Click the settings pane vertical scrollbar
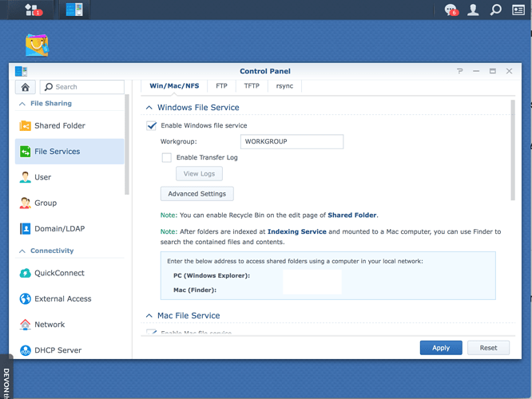This screenshot has width=532, height=399. pyautogui.click(x=513, y=150)
